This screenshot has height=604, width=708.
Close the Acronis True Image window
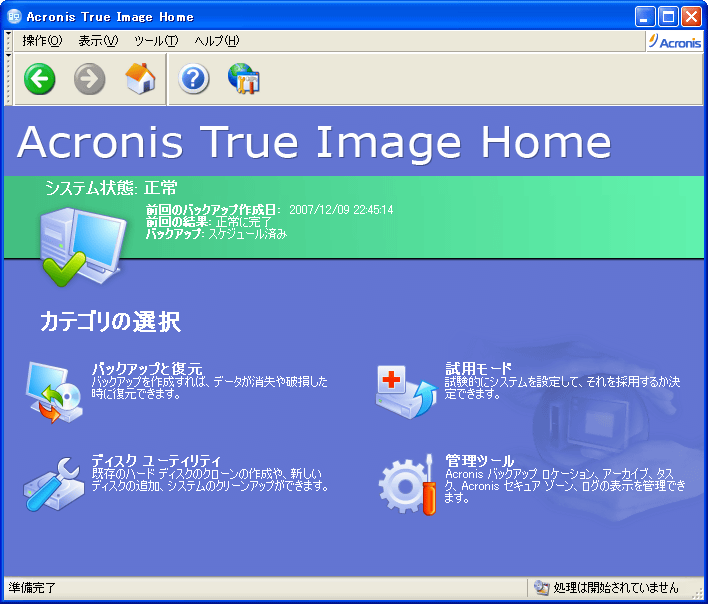pyautogui.click(x=691, y=17)
